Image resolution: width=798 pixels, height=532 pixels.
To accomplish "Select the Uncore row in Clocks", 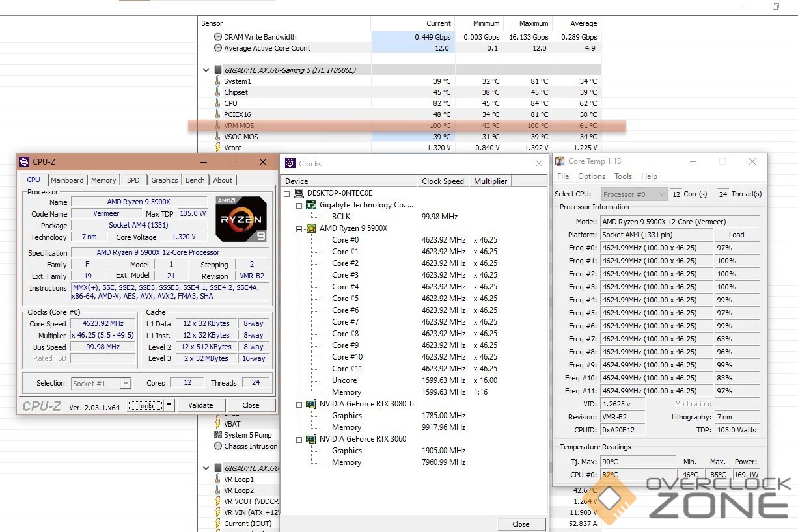I will [x=415, y=380].
